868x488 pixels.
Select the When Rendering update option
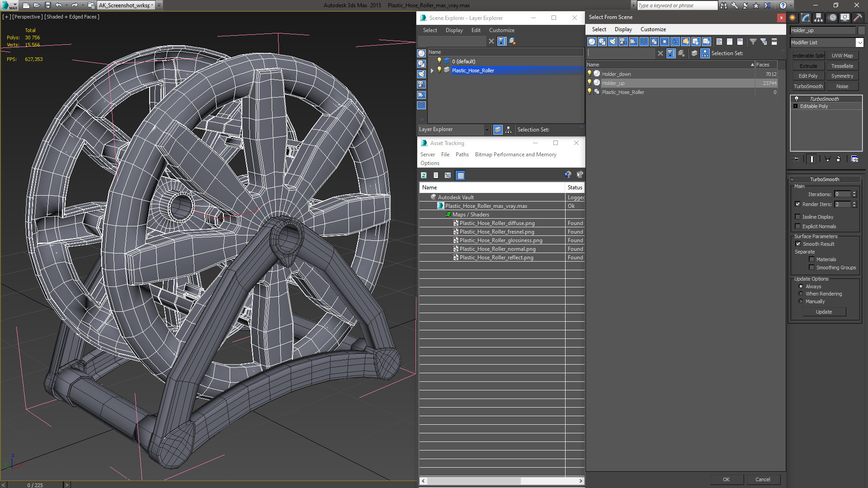point(801,294)
